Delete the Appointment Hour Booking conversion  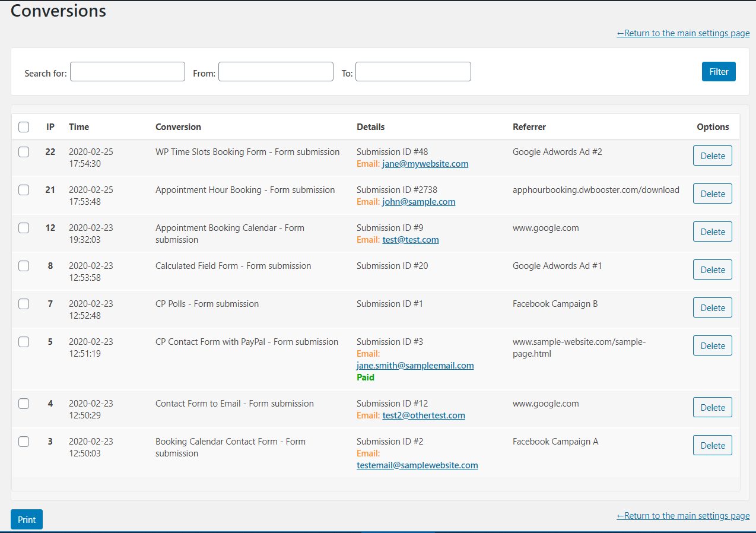(x=713, y=193)
